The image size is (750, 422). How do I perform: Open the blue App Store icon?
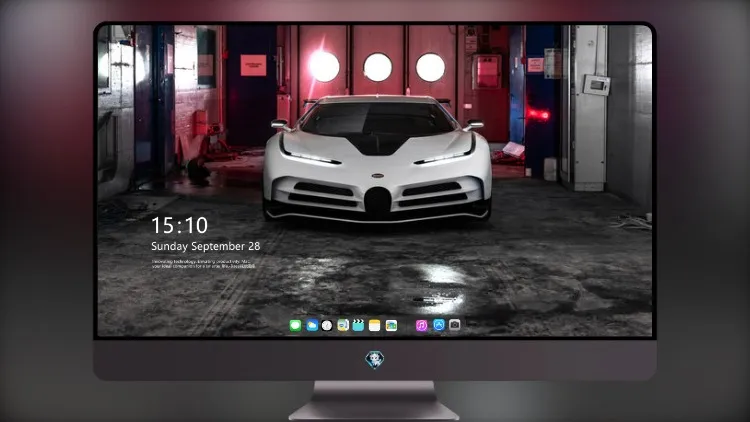click(x=439, y=325)
